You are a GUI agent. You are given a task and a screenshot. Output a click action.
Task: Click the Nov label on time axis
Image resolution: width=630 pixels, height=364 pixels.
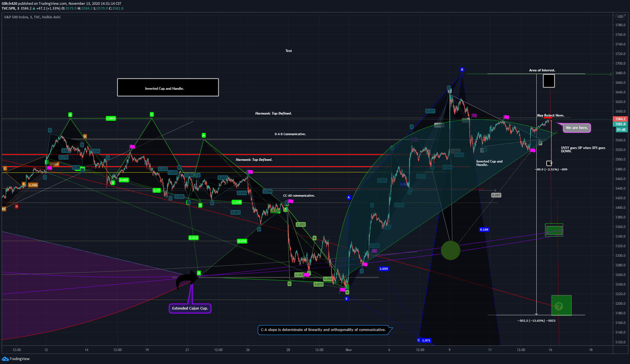(349, 350)
